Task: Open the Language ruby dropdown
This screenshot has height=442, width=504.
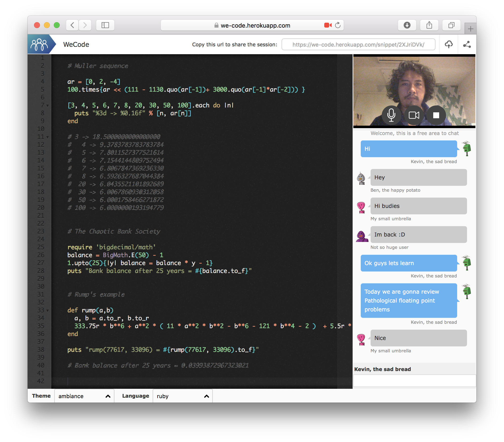Action: [182, 396]
